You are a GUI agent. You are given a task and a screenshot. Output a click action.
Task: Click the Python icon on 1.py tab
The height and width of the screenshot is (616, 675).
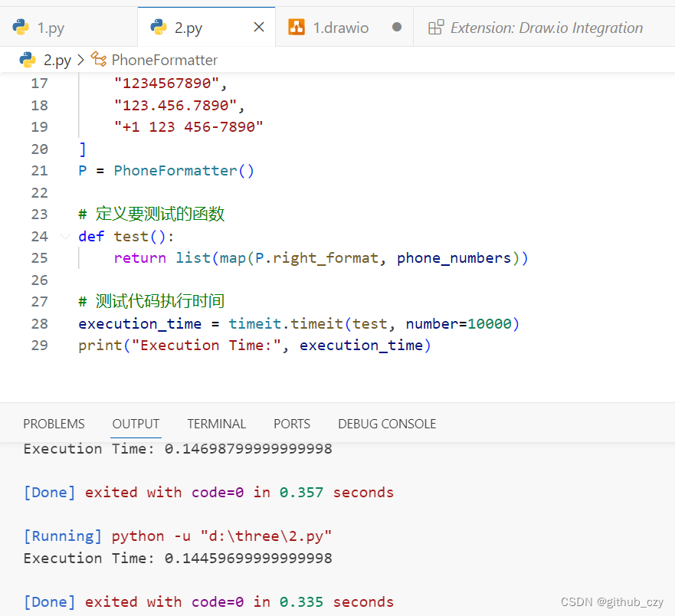click(21, 27)
